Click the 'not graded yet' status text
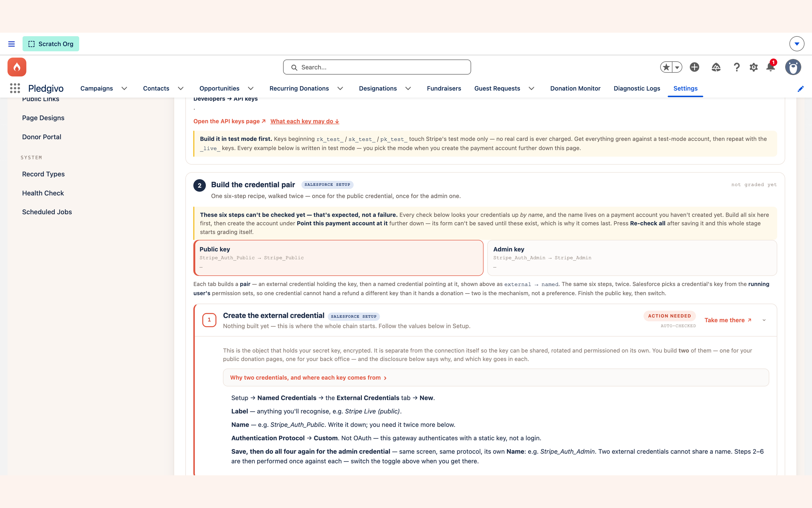 click(x=754, y=185)
